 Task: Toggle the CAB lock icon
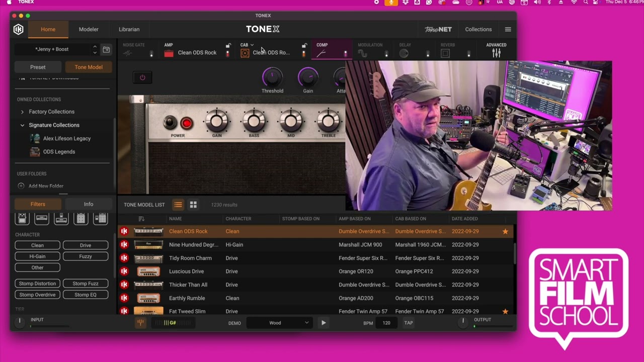(x=304, y=45)
